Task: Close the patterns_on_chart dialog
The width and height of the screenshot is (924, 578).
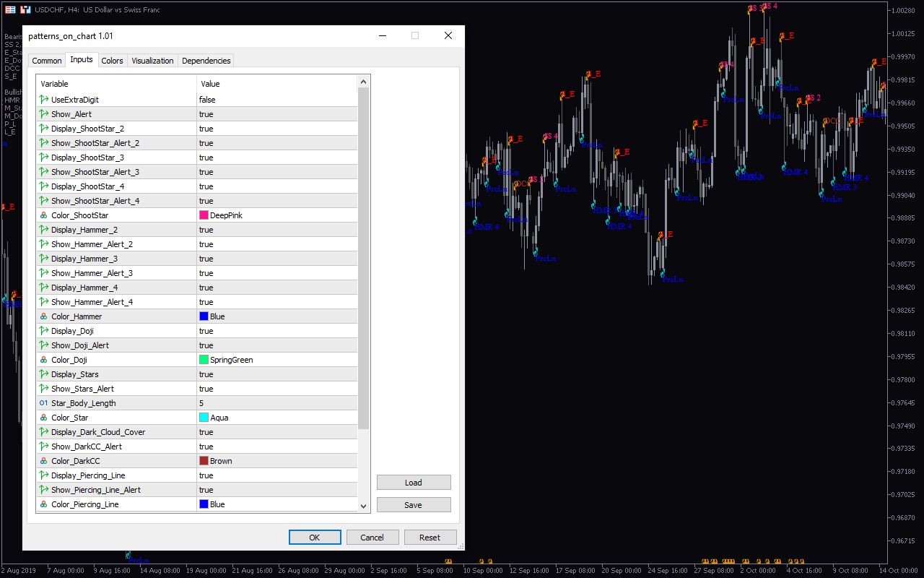Action: pyautogui.click(x=448, y=35)
